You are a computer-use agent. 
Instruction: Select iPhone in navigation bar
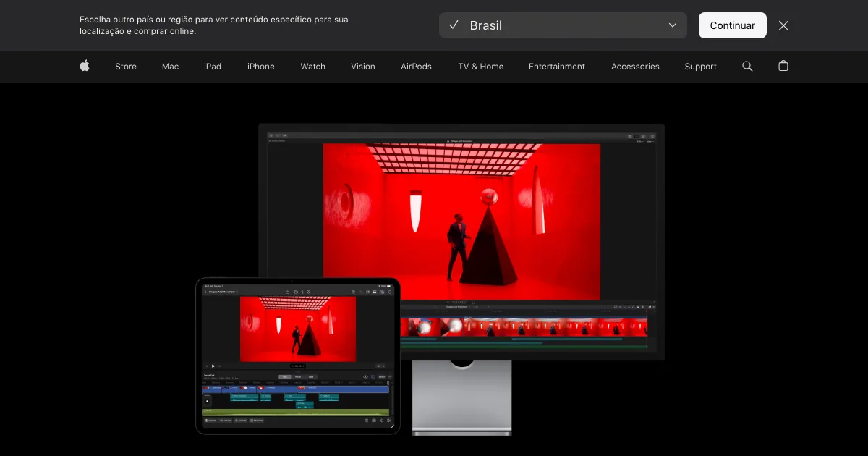pyautogui.click(x=261, y=66)
